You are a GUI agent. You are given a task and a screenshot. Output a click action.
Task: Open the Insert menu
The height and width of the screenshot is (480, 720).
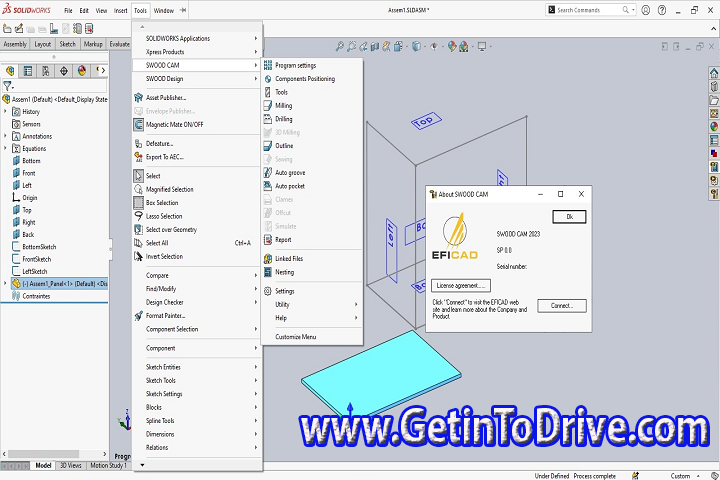tap(121, 10)
